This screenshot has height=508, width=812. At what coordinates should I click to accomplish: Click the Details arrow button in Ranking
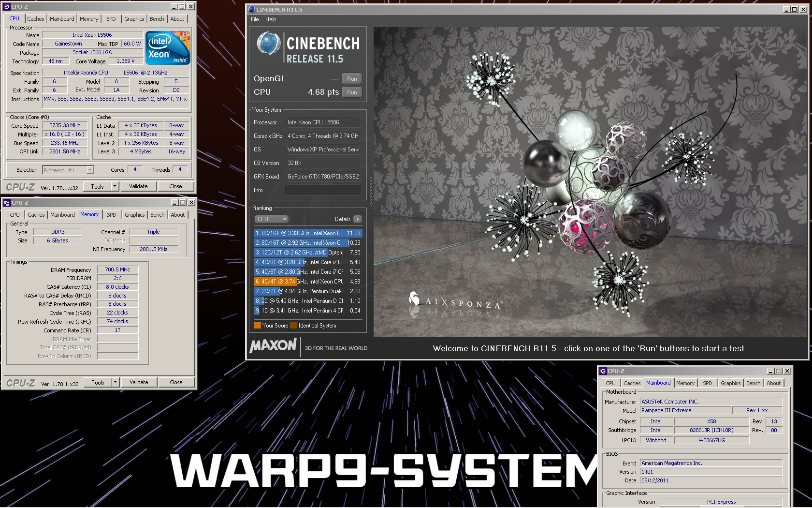(358, 219)
